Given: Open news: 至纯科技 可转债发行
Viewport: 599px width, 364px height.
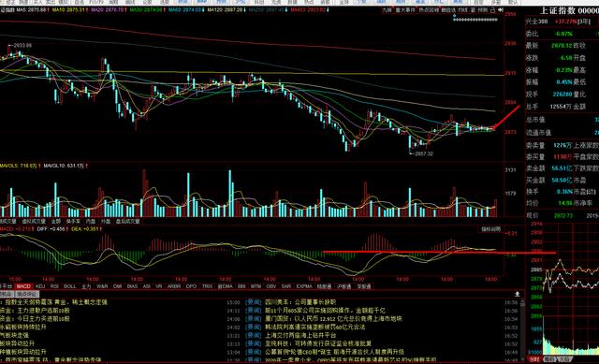Looking at the screenshot, I should pyautogui.click(x=318, y=343).
